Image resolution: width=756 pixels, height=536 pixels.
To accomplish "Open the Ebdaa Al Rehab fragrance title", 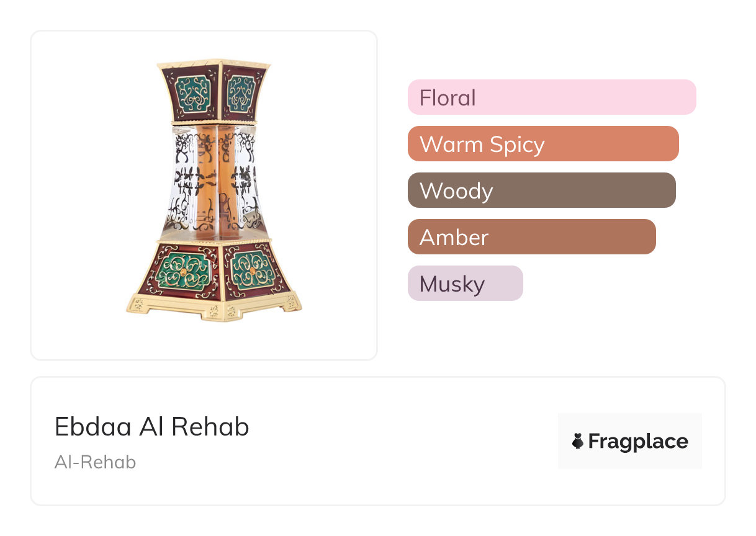I will coord(152,427).
